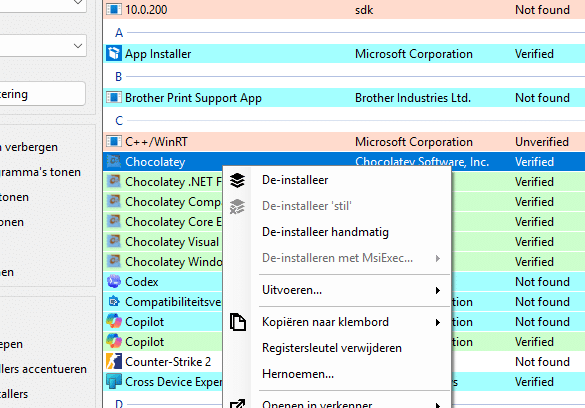Click the copy to clipboard icon

coord(238,322)
